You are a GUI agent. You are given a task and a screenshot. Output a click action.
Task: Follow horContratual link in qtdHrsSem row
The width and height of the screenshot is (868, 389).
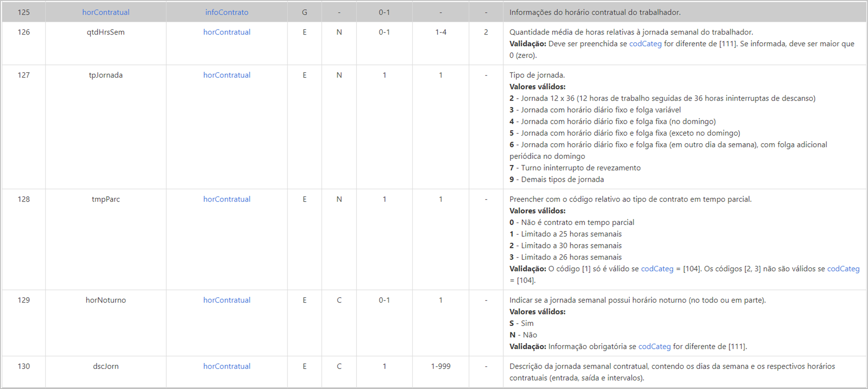pos(227,32)
